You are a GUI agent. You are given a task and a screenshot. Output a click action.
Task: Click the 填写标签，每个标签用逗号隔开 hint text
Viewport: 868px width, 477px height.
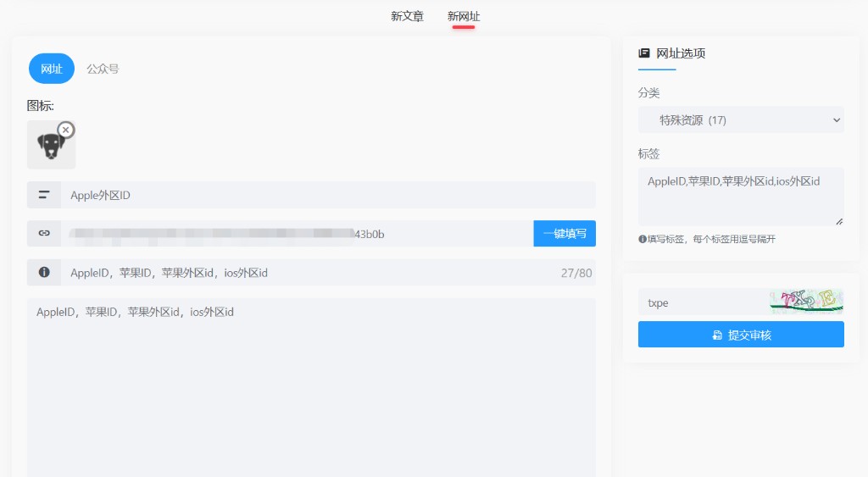pyautogui.click(x=711, y=239)
